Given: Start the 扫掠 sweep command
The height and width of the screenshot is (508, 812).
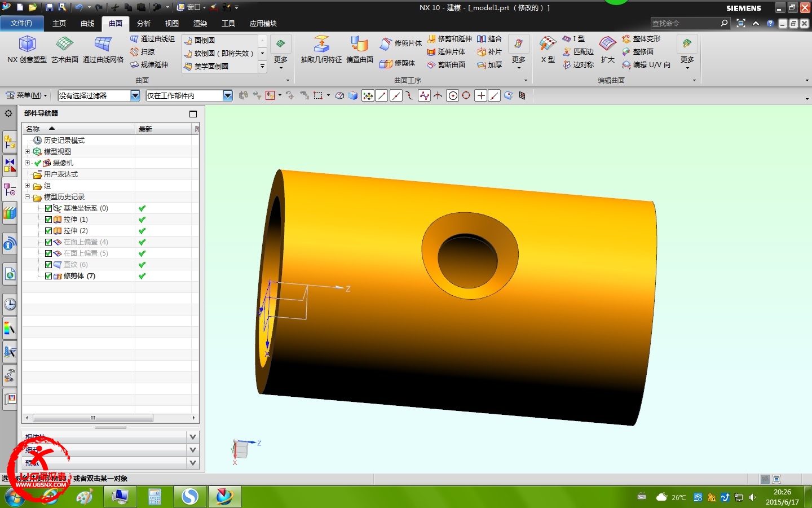Looking at the screenshot, I should (x=142, y=52).
